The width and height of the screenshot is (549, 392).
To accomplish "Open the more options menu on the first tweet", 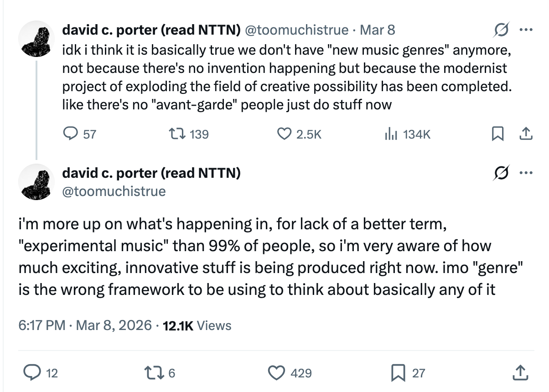I will [526, 29].
